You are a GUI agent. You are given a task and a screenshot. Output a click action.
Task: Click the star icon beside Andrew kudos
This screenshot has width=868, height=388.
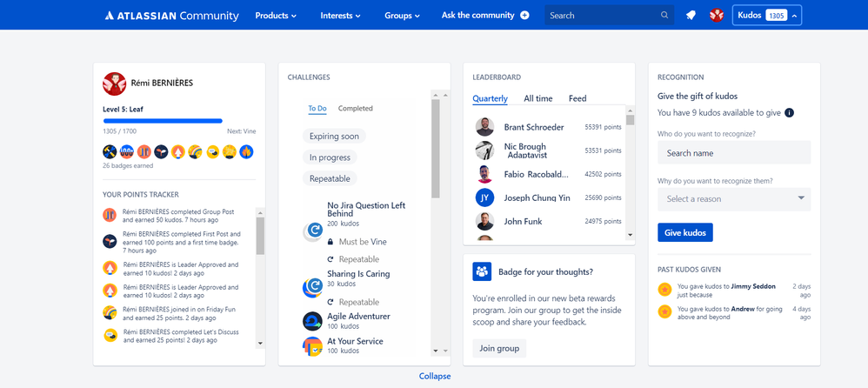tap(664, 311)
